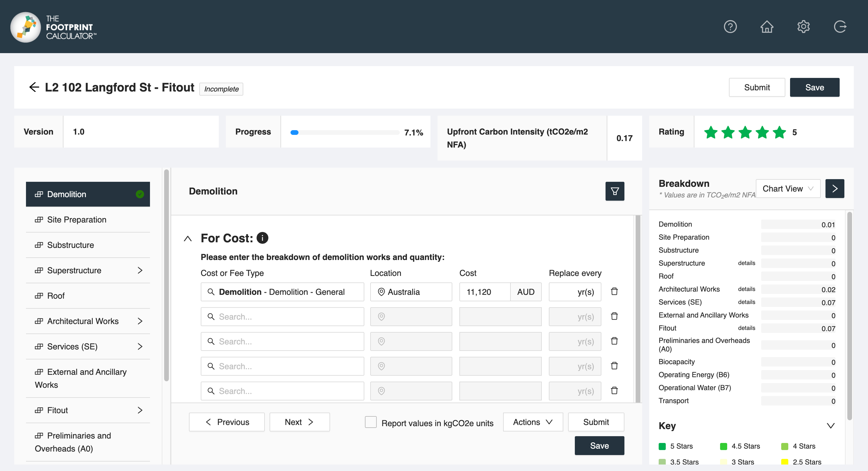Open the filter funnel icon in Demolition
The width and height of the screenshot is (868, 471).
615,191
